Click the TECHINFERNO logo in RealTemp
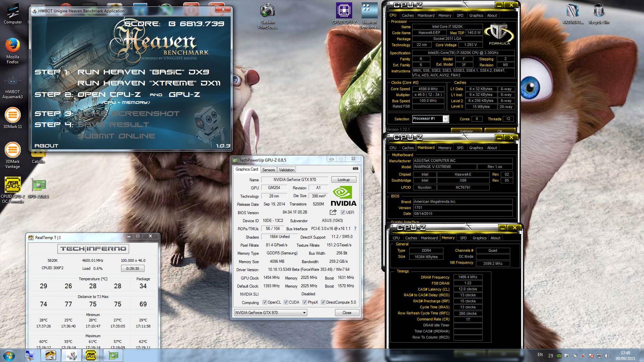 93,249
